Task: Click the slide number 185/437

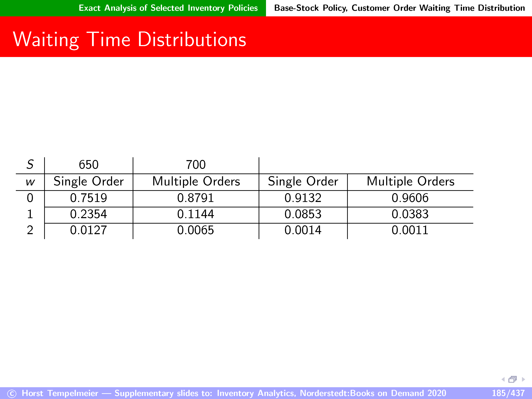Action: click(x=508, y=393)
